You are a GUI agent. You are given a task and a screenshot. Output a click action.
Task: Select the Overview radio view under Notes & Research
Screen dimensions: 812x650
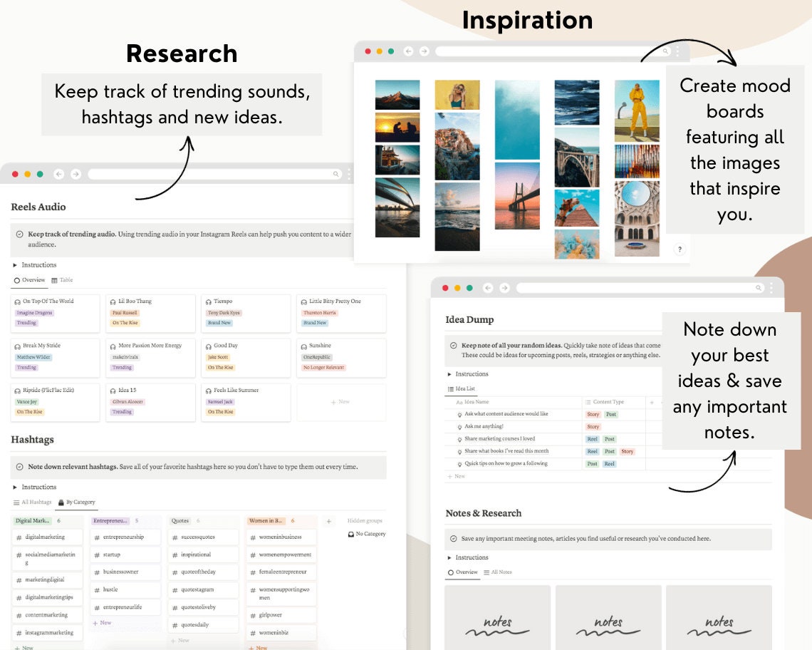[x=449, y=572]
